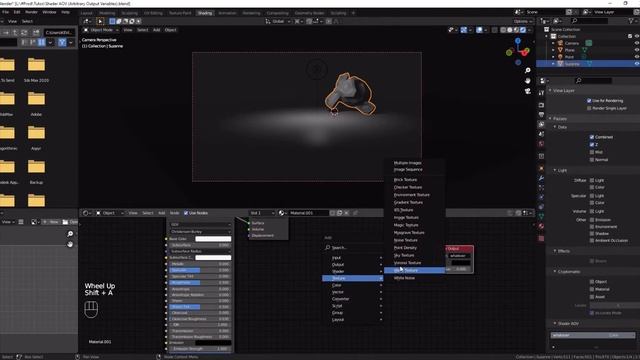Screen dimensions: 640x360
Task: Open the Modifier wrench properties tab
Action: coord(541,178)
